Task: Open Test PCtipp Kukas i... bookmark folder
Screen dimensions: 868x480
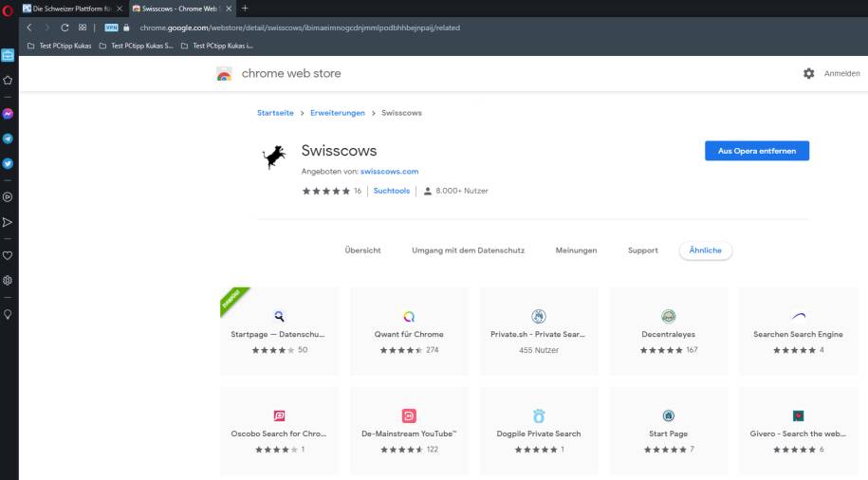Action: click(217, 46)
